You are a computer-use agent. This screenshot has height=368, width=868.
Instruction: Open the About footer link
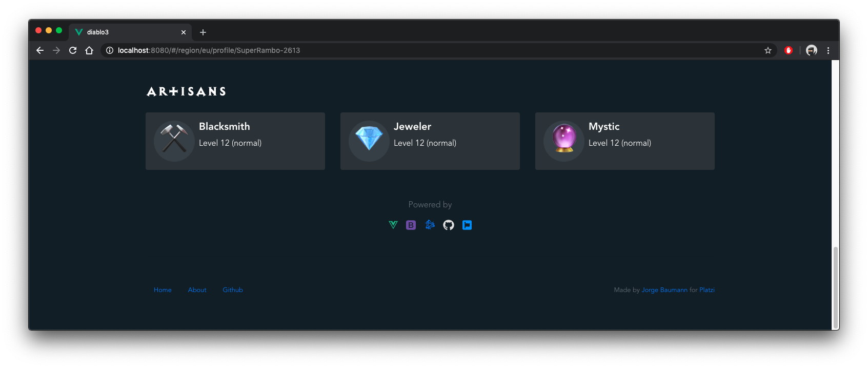pyautogui.click(x=197, y=290)
